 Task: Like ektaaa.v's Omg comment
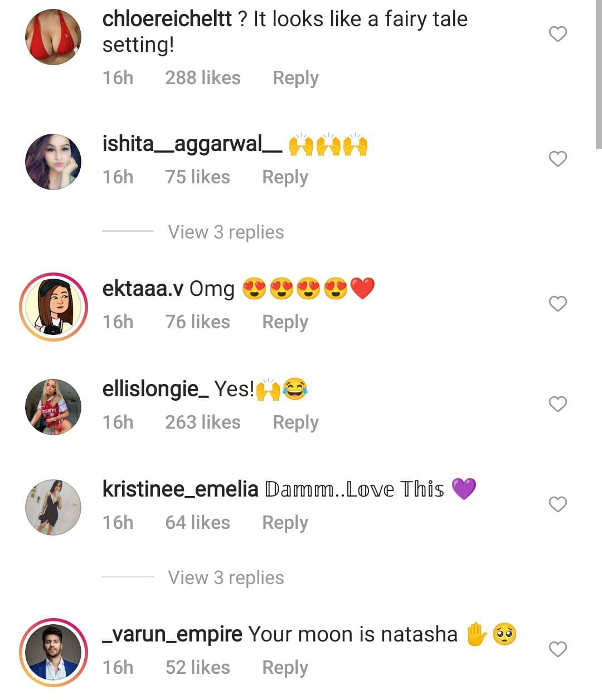click(557, 304)
